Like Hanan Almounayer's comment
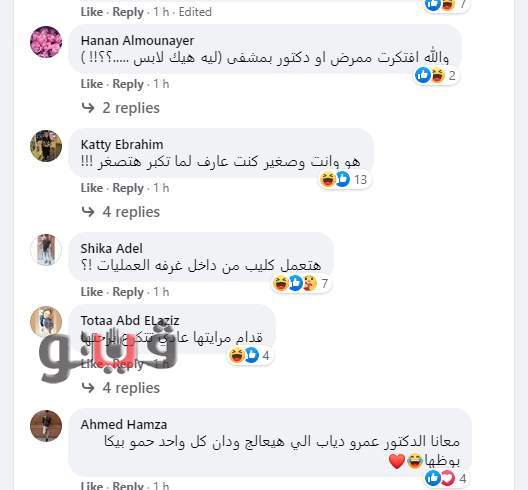Image resolution: width=528 pixels, height=490 pixels. point(92,84)
